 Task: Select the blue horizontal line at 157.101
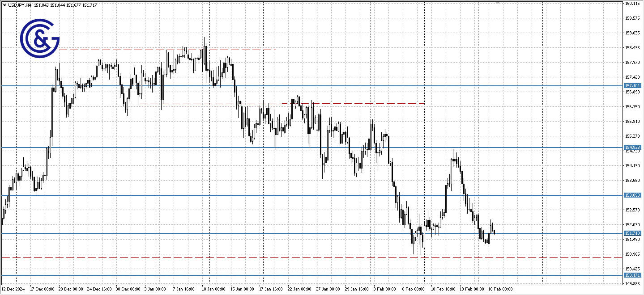(x=313, y=85)
